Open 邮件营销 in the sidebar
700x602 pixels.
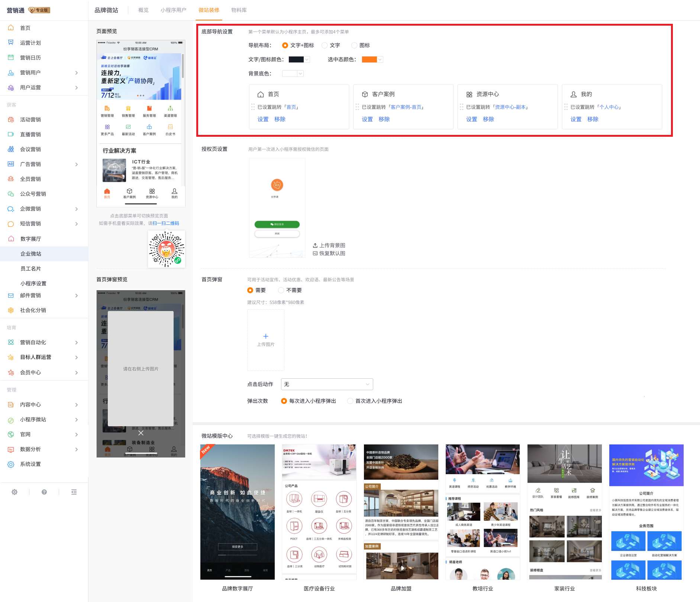tap(30, 295)
